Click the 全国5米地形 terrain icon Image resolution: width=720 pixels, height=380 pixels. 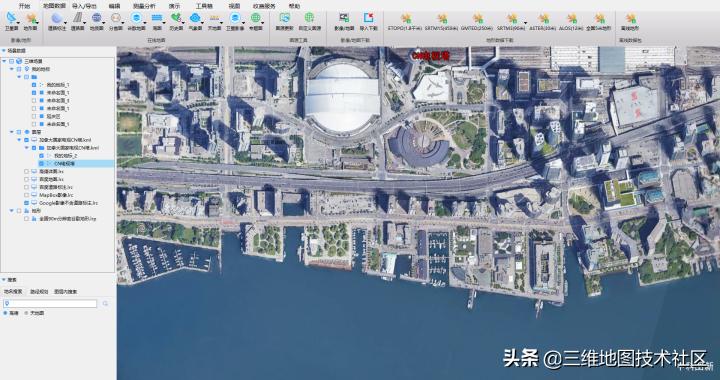[599, 18]
